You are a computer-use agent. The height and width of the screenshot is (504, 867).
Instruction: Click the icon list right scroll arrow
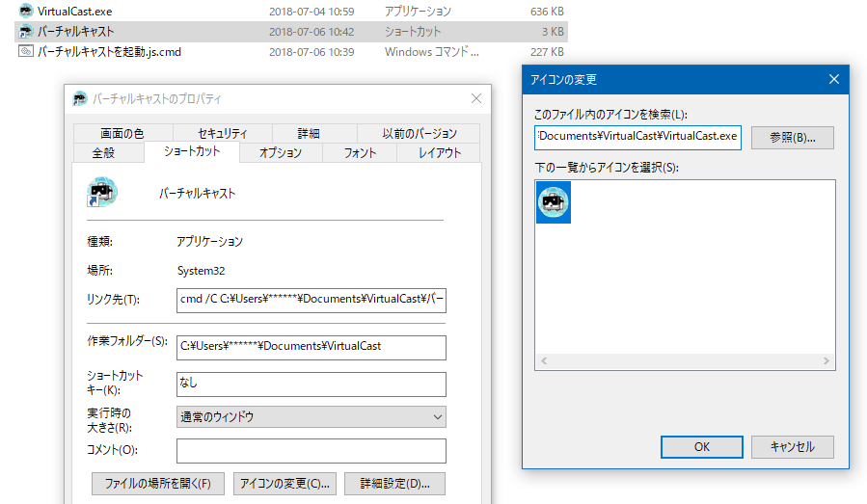coord(826,360)
